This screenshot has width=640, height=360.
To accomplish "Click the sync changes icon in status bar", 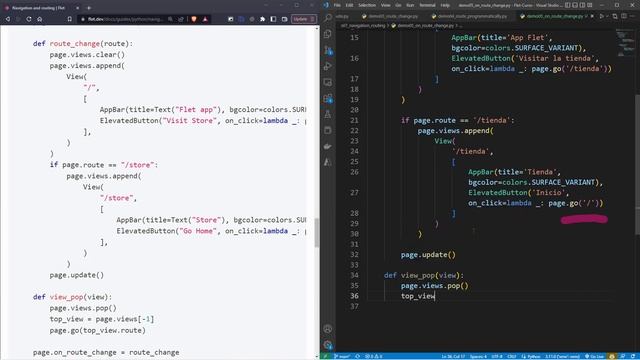I will tap(358, 356).
